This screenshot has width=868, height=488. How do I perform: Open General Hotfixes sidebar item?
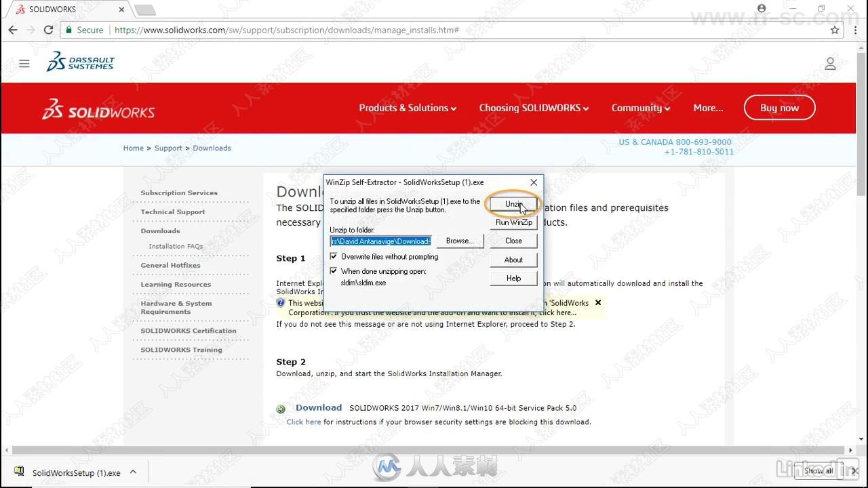point(170,265)
